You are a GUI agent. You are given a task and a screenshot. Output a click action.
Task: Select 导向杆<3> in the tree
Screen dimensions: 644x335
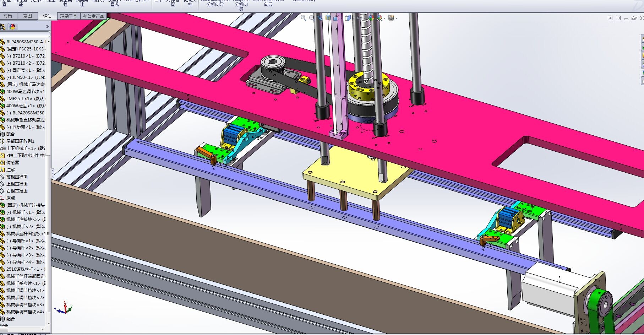[26, 255]
